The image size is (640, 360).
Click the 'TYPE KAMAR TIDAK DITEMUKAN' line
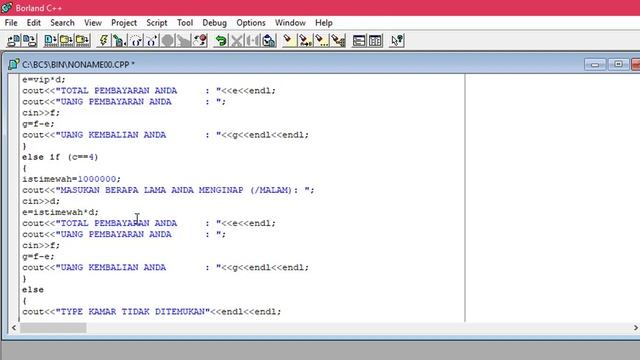(x=151, y=312)
